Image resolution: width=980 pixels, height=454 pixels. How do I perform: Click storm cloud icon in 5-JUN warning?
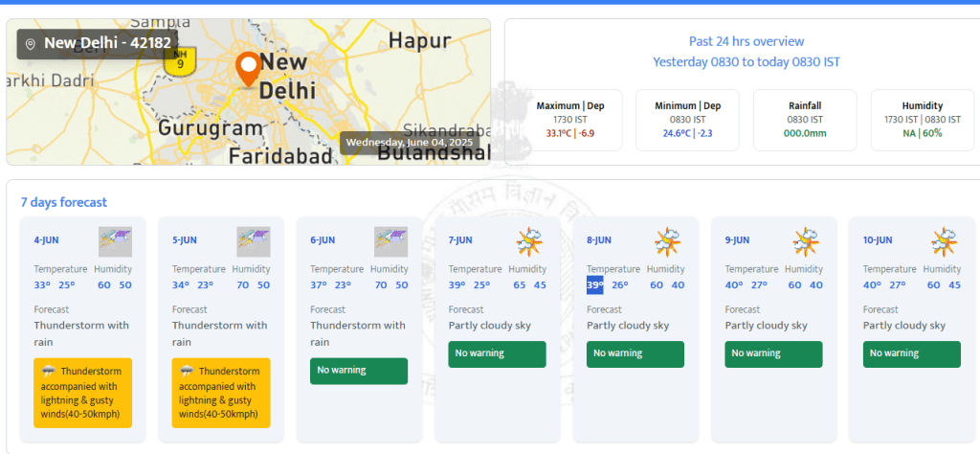tap(187, 372)
